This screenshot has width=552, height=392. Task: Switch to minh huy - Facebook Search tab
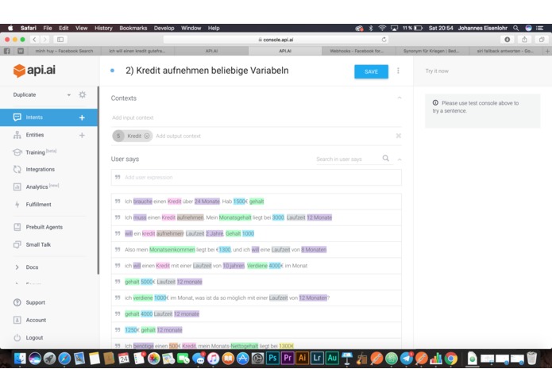(x=64, y=51)
